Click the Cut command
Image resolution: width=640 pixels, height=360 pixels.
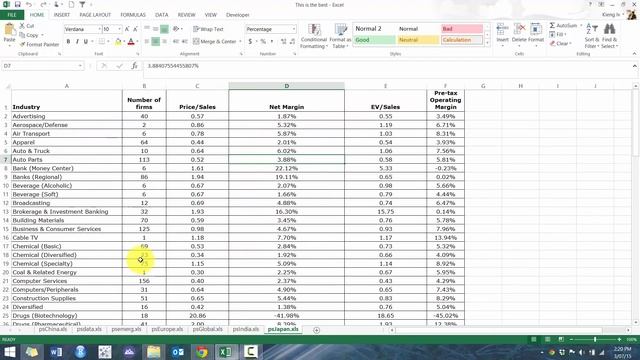(x=27, y=26)
